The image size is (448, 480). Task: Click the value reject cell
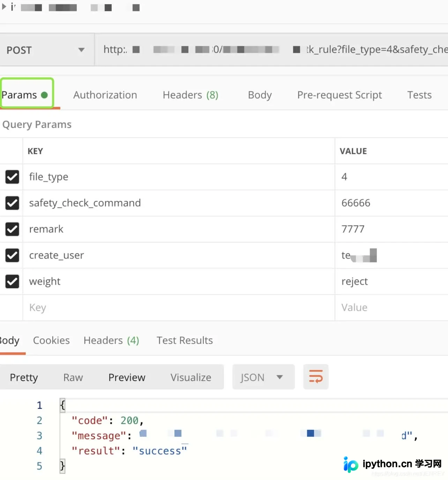pyautogui.click(x=391, y=282)
